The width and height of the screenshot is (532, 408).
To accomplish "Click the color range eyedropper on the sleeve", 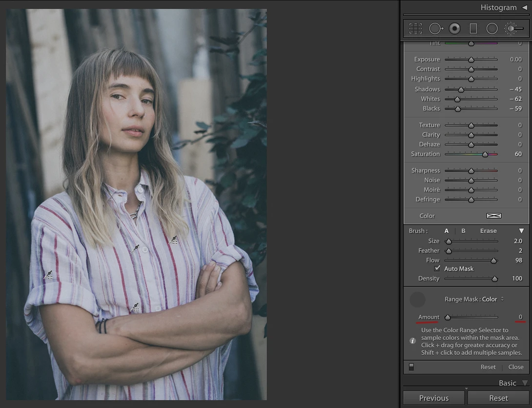I will click(x=48, y=275).
